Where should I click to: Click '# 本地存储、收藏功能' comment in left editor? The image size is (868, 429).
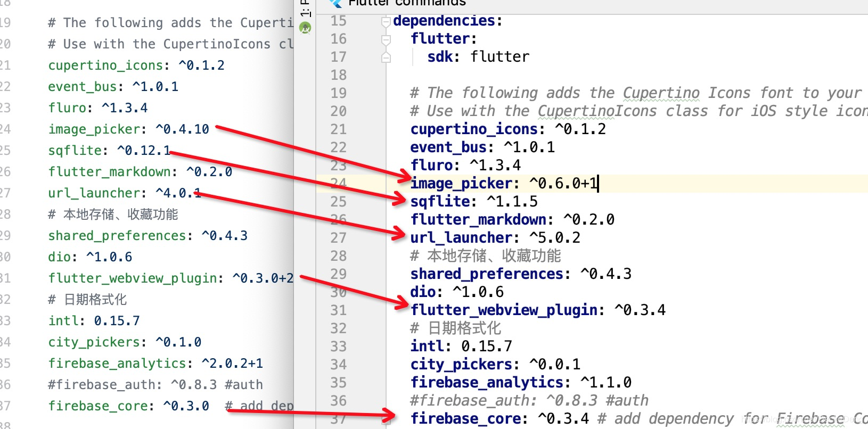point(113,214)
